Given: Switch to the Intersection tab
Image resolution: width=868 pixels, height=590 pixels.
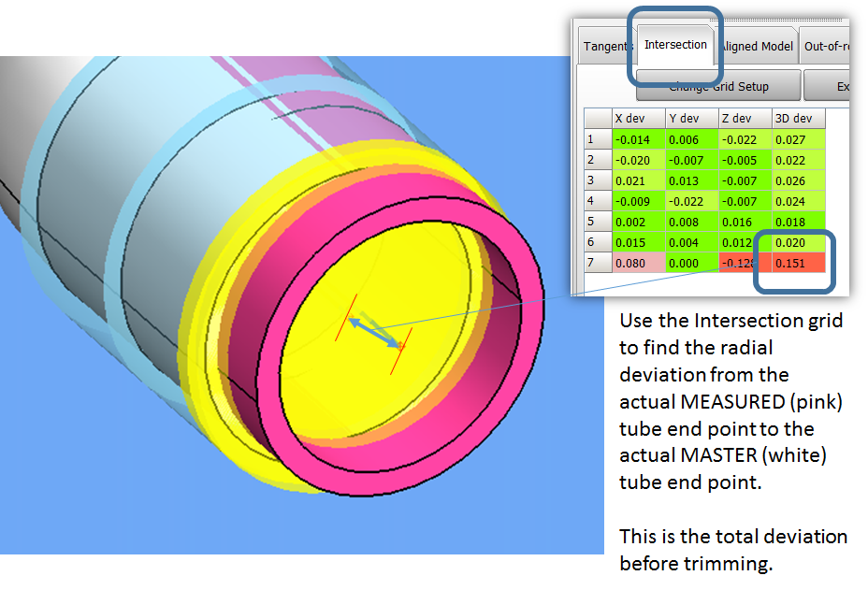Looking at the screenshot, I should (675, 45).
